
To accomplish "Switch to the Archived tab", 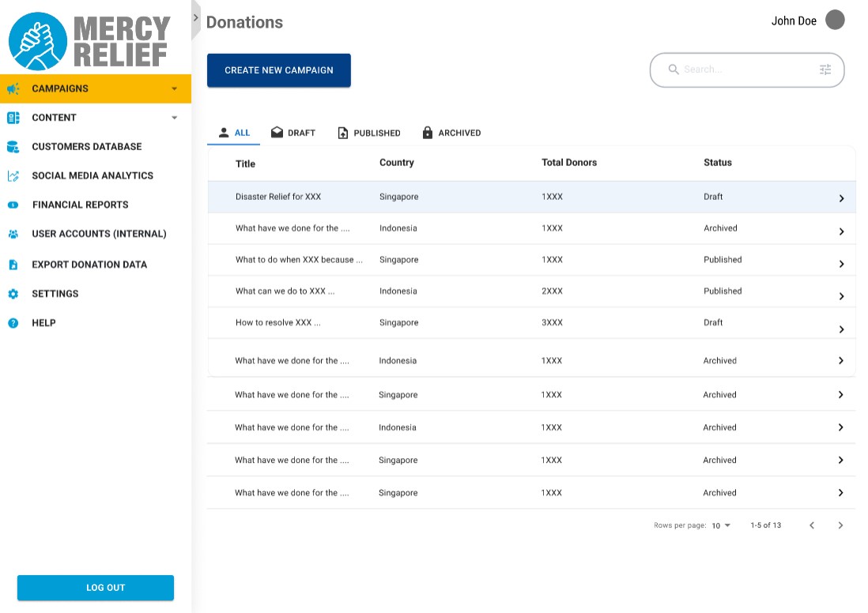I will point(451,133).
